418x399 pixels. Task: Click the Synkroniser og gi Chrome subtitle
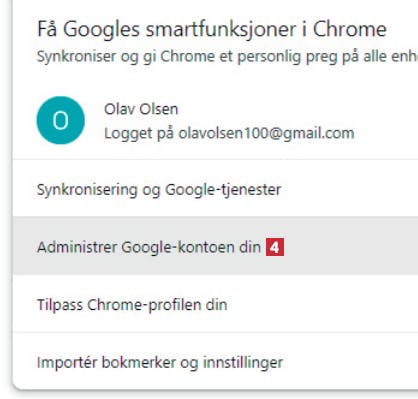pos(227,56)
